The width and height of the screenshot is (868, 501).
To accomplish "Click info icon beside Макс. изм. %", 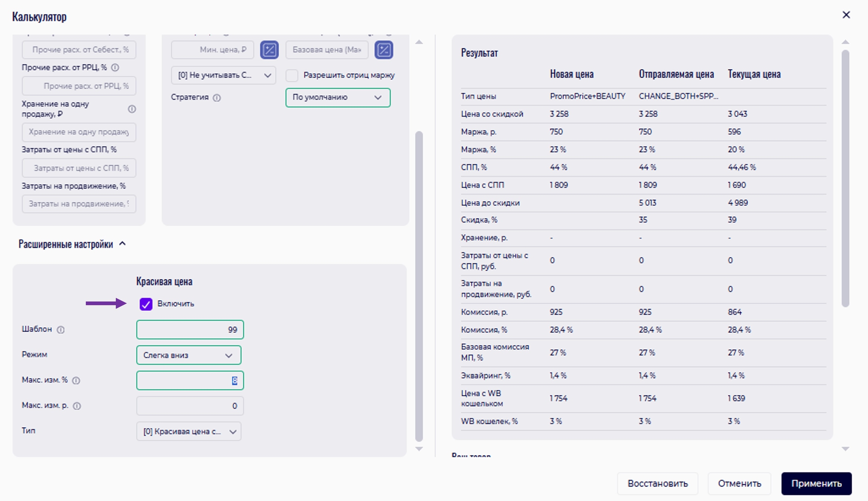I will 76,381.
